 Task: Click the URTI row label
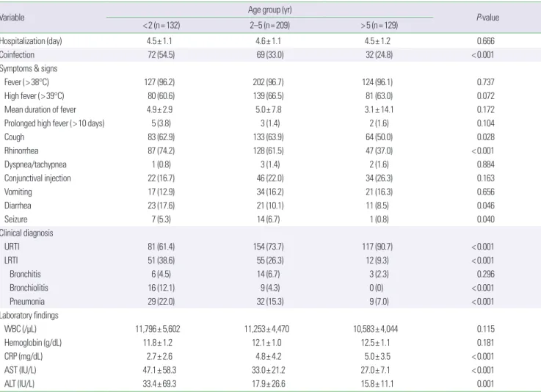12,247
